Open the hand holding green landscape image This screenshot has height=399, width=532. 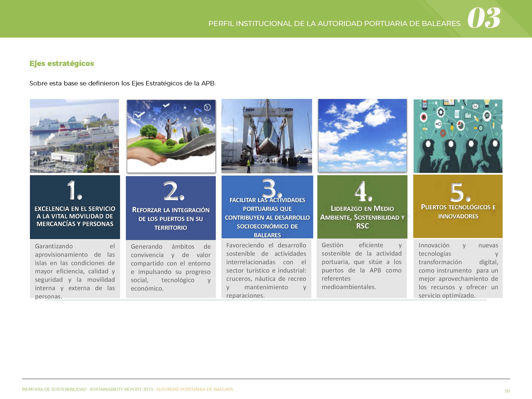171,136
